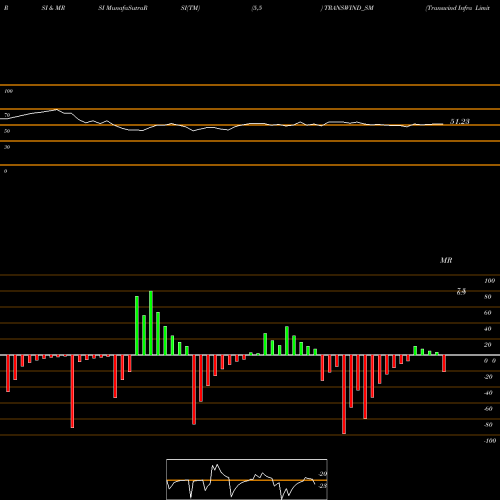Click the RSI axis label 30
This screenshot has width=500, height=500.
[7, 147]
